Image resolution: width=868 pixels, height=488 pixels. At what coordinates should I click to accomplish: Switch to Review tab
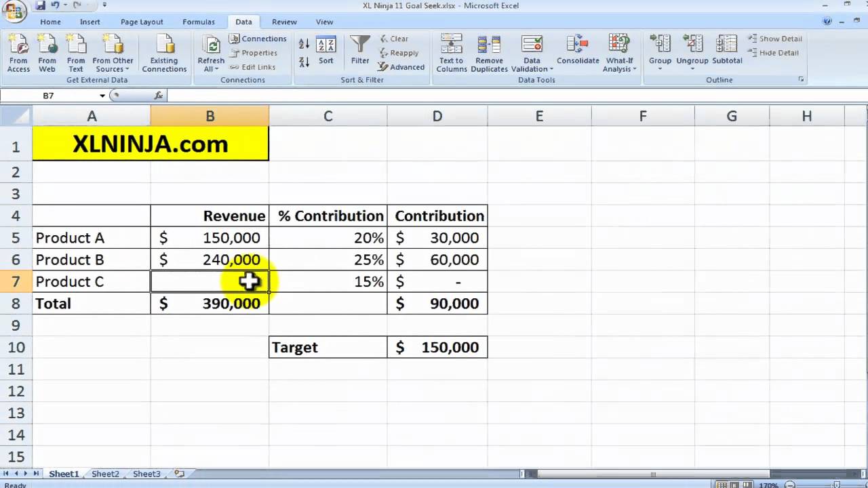[x=284, y=22]
